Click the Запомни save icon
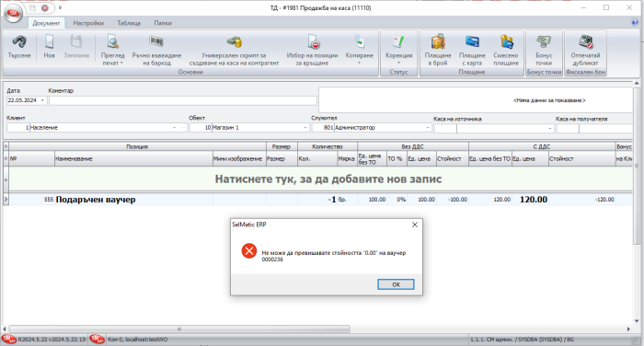Screen dimensions: 644x346 [x=76, y=42]
